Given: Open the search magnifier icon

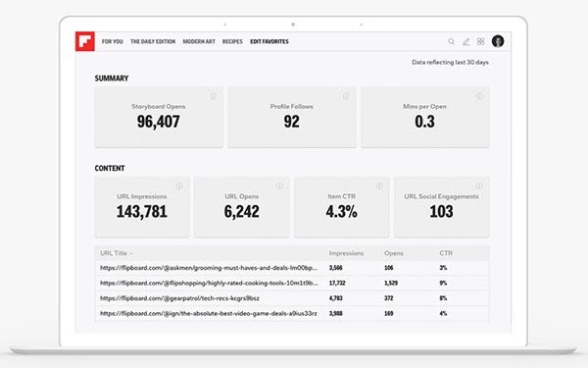Looking at the screenshot, I should click(451, 41).
